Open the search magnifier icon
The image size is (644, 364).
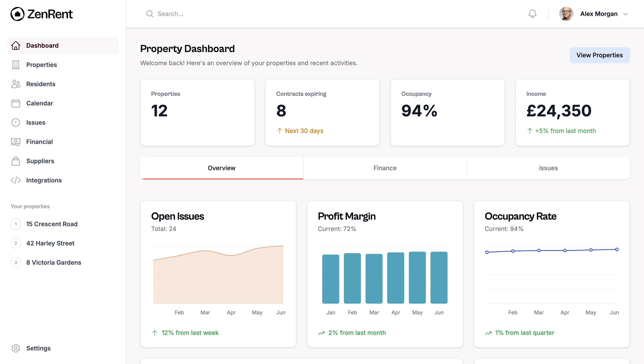[150, 14]
